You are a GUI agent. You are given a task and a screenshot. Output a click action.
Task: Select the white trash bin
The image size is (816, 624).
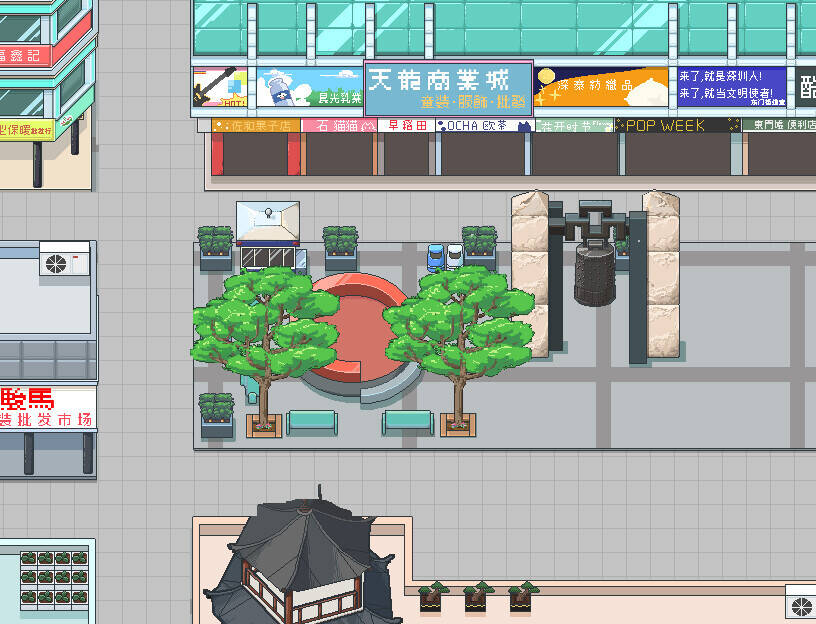(x=454, y=257)
